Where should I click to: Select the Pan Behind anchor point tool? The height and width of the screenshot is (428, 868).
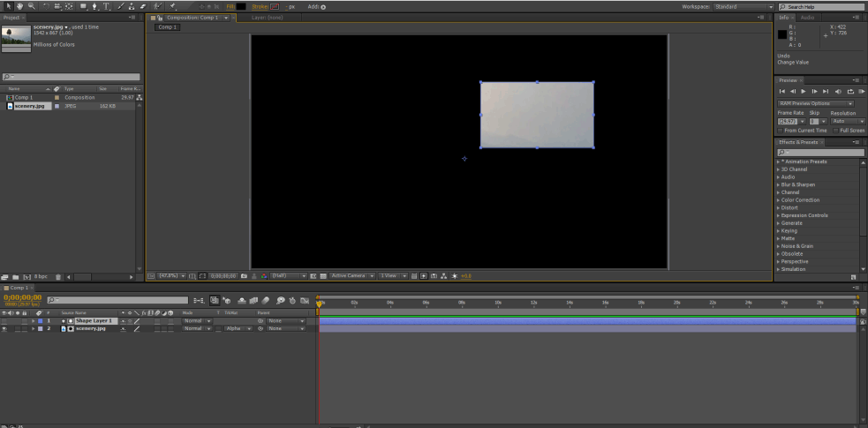pos(69,7)
